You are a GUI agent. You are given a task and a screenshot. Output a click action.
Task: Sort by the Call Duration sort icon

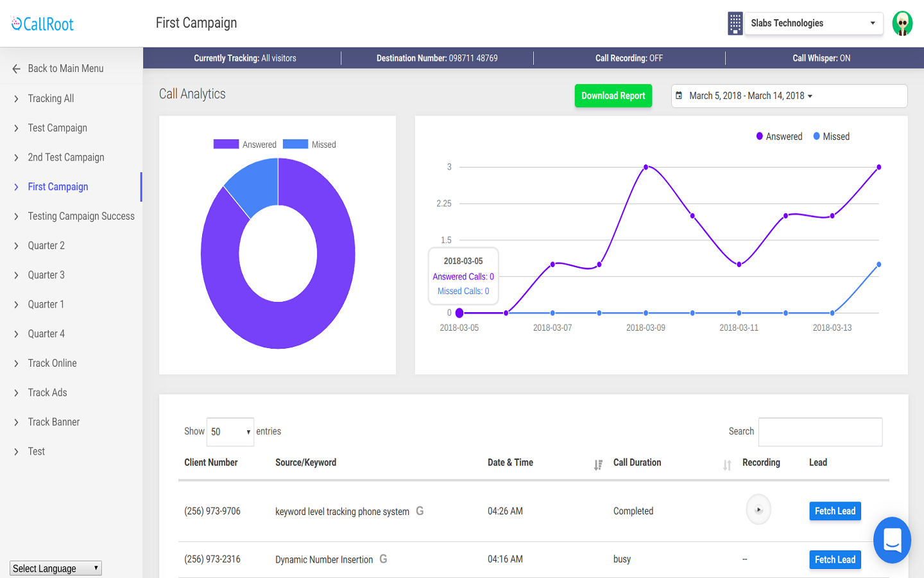[727, 465]
